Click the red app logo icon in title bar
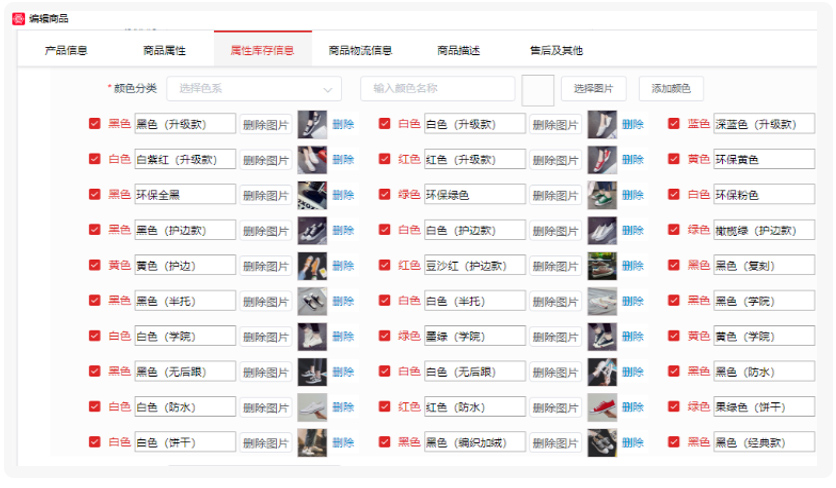Screen dimensions: 836x488 [18, 19]
